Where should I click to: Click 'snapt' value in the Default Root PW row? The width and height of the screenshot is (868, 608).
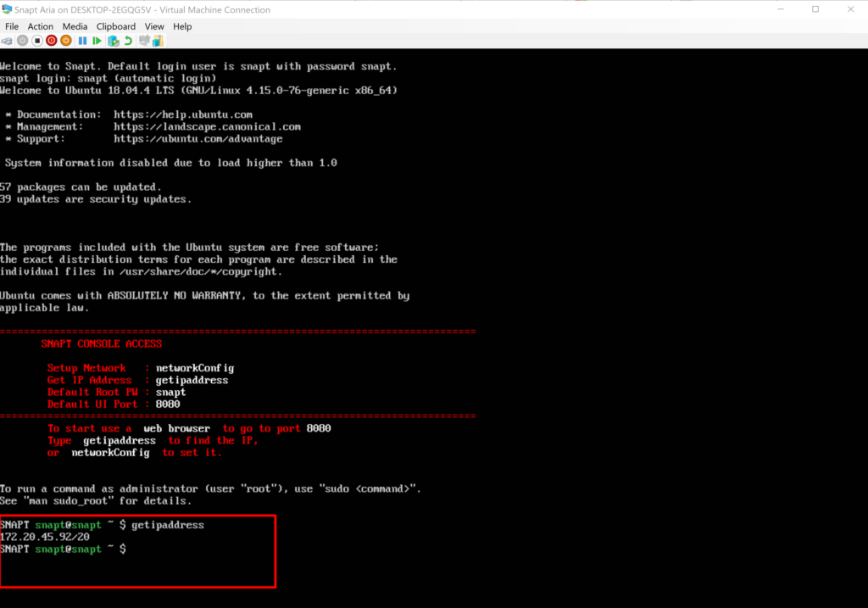[x=170, y=393]
